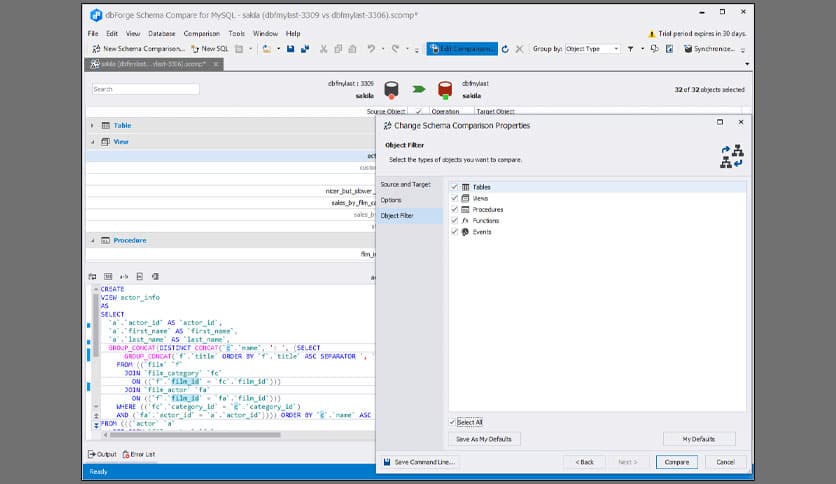
Task: Open the Database menu
Action: click(162, 33)
